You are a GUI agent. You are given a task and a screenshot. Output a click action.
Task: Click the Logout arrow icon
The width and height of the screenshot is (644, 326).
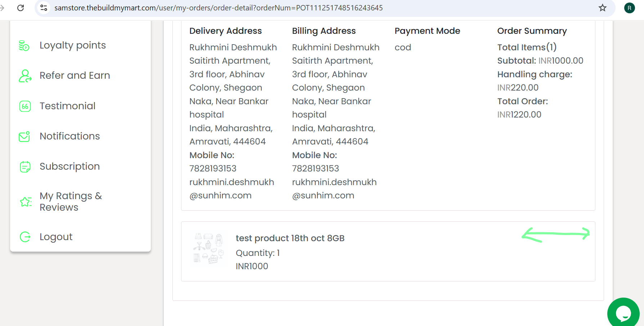coord(25,237)
